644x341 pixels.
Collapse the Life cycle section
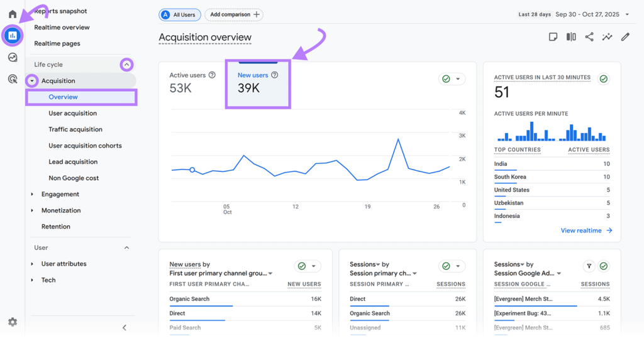coord(127,65)
